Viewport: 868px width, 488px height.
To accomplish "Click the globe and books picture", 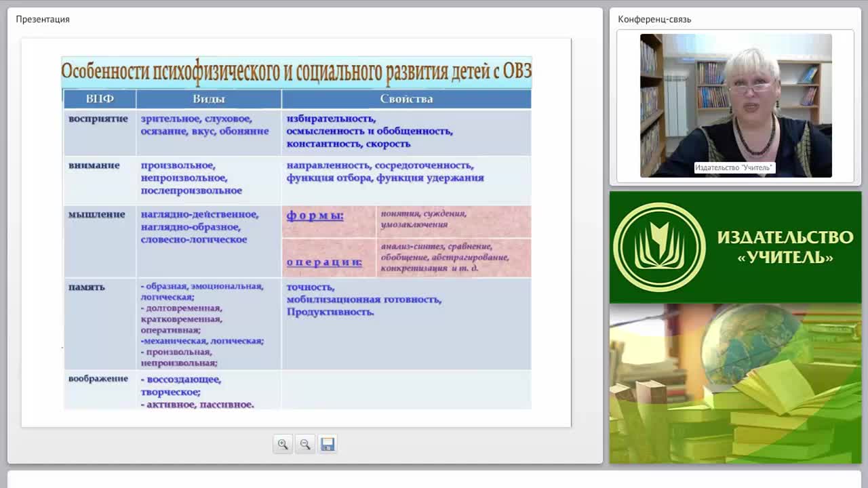I will point(735,384).
